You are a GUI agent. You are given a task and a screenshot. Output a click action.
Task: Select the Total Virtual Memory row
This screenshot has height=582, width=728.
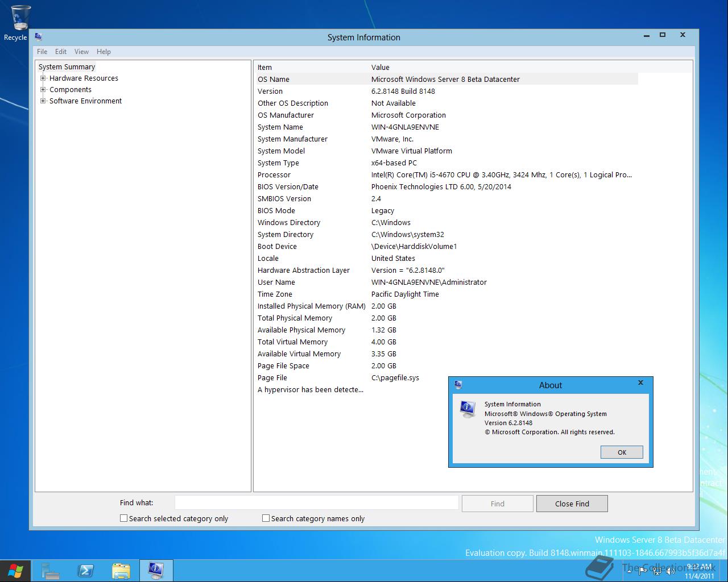point(446,342)
